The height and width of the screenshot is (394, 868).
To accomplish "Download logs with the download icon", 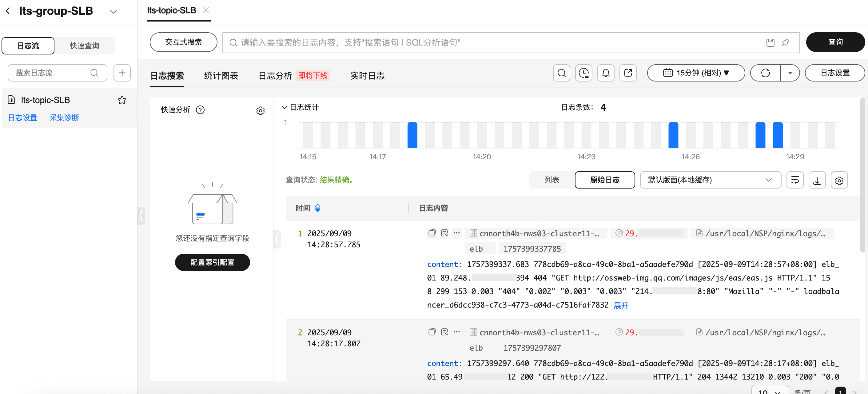I will 817,180.
